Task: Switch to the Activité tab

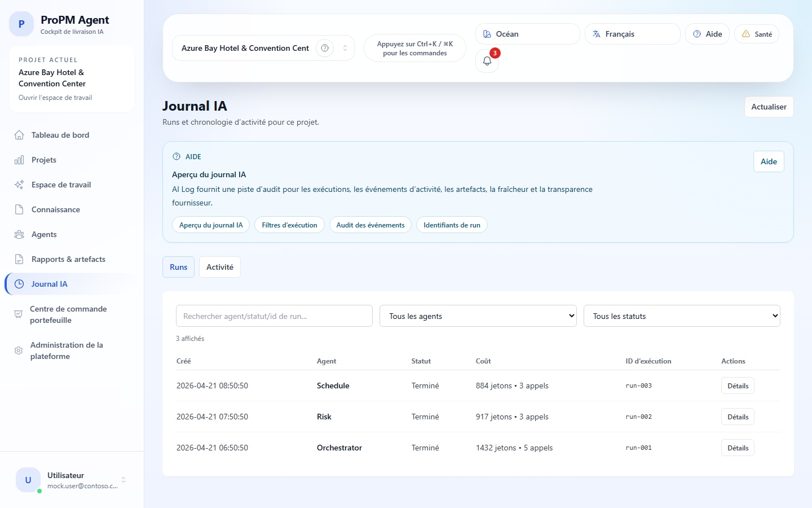Action: coord(219,267)
